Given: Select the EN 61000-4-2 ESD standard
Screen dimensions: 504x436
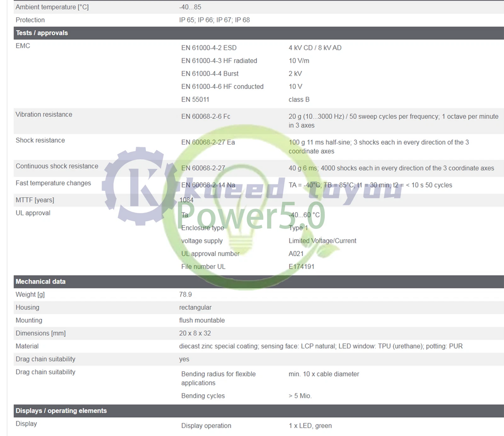Looking at the screenshot, I should coord(209,48).
